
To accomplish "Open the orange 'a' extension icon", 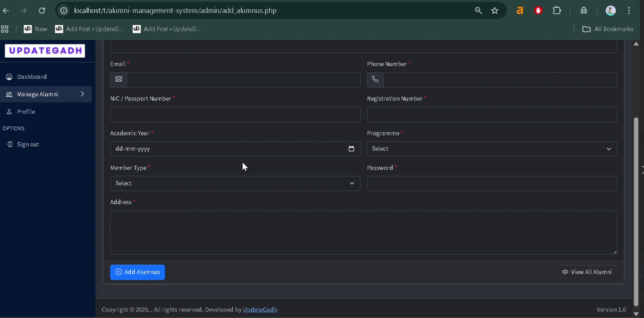I will click(519, 11).
